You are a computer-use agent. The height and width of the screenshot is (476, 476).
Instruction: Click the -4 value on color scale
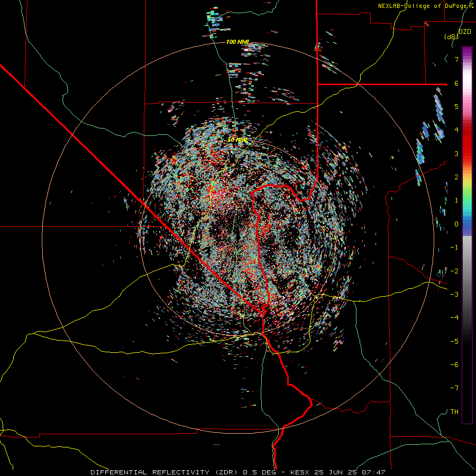(x=454, y=318)
